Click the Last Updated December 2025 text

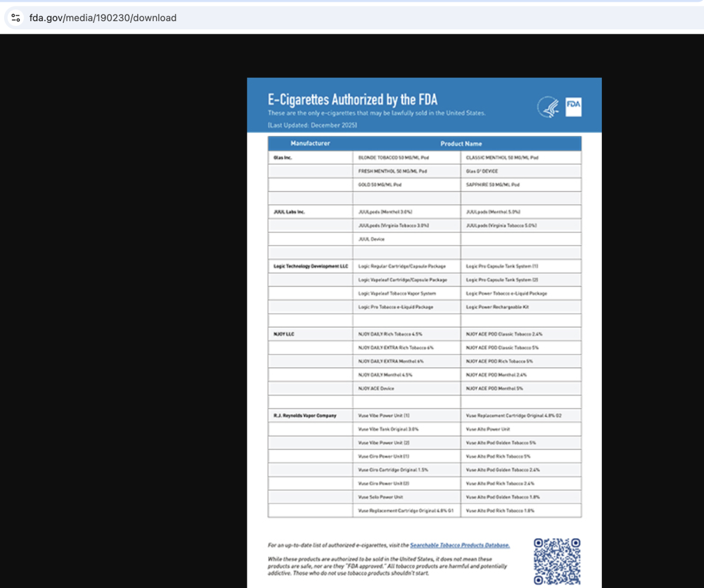(x=312, y=125)
